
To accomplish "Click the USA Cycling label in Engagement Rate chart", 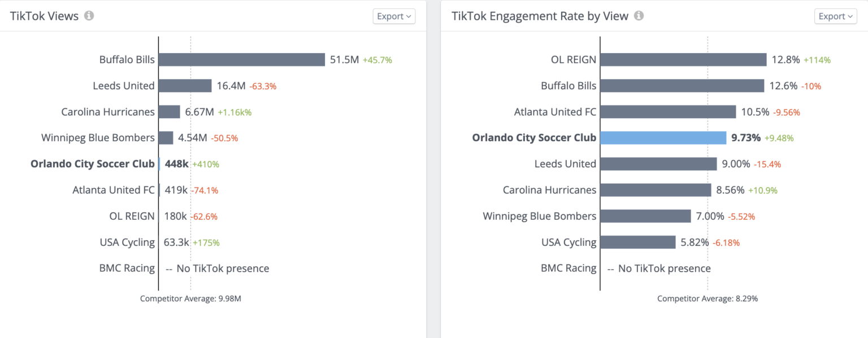I will [x=569, y=242].
